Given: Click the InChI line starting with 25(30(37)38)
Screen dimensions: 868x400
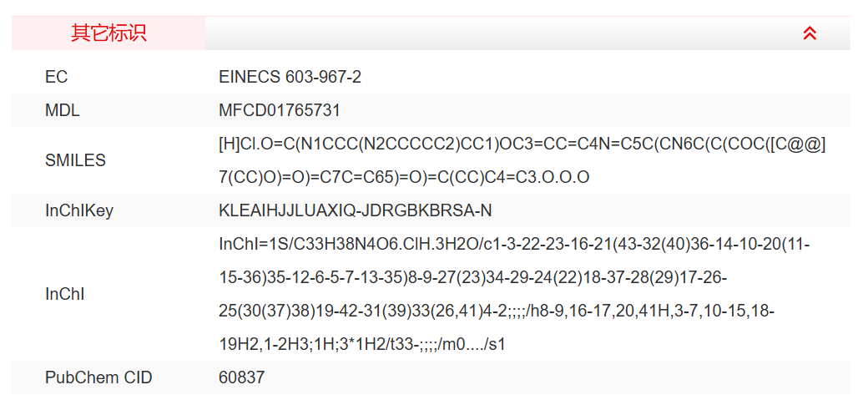Looking at the screenshot, I should [496, 311].
